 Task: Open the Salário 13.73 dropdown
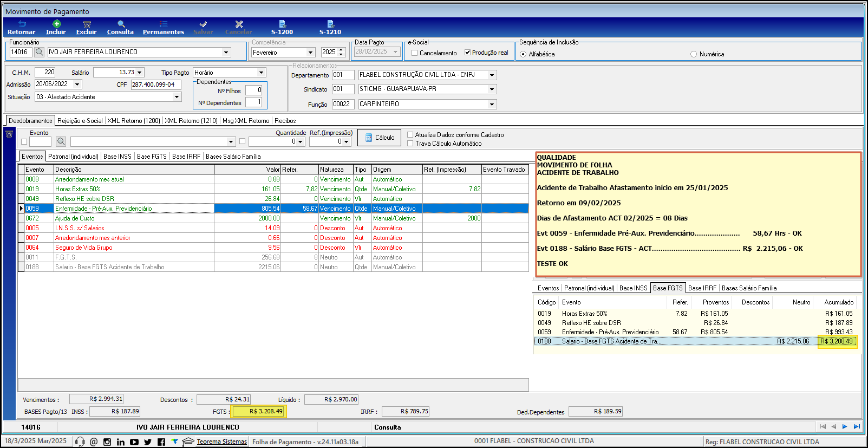(x=140, y=73)
